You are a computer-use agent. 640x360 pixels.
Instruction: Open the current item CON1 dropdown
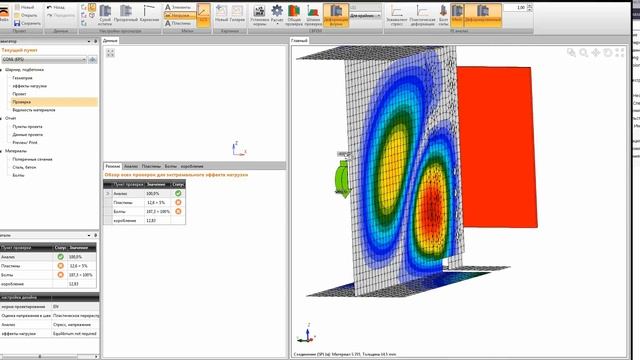click(x=44, y=60)
